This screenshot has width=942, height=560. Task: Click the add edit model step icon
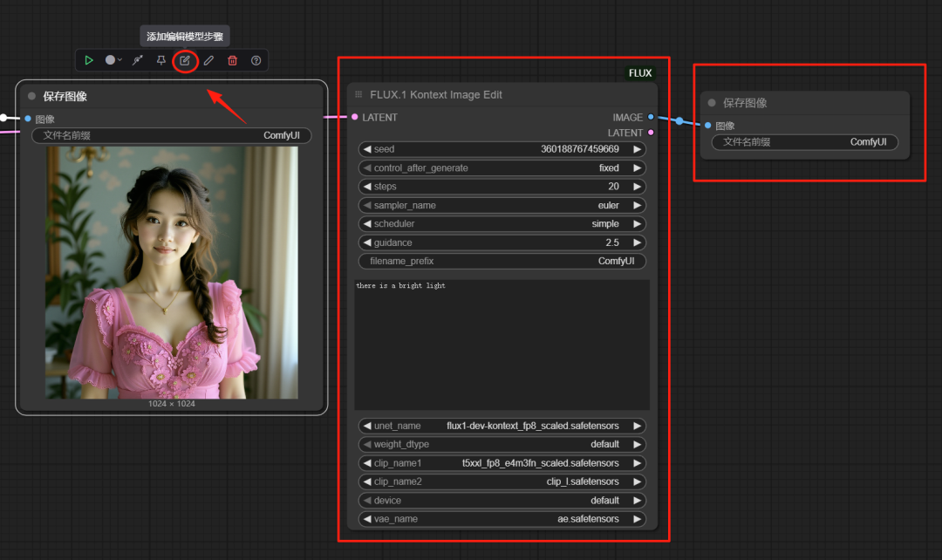click(185, 60)
